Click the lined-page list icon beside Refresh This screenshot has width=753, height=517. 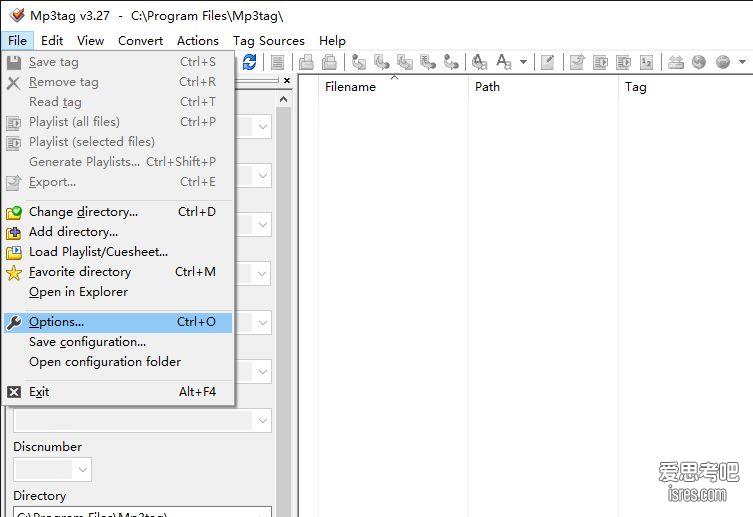click(x=277, y=62)
